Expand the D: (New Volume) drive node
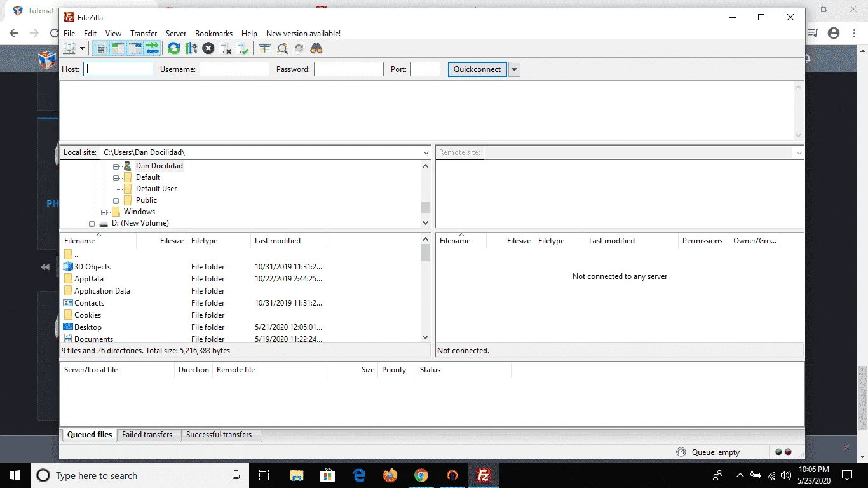The image size is (868, 488). pos(92,224)
